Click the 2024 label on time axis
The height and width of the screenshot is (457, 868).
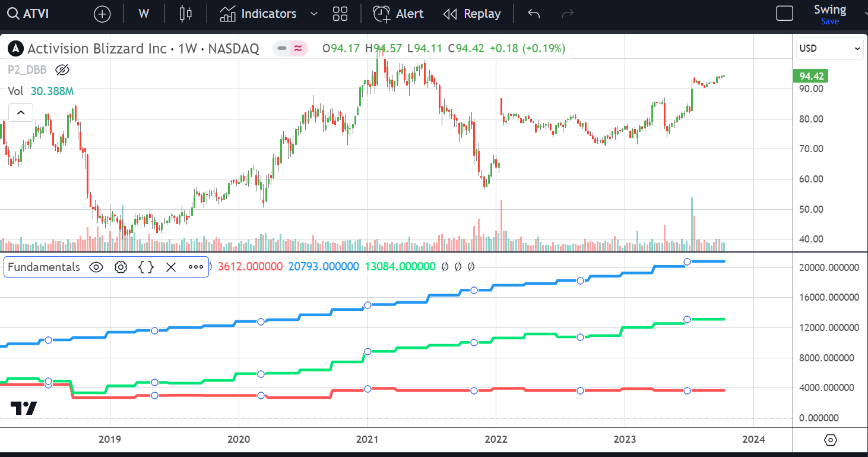[x=753, y=440]
